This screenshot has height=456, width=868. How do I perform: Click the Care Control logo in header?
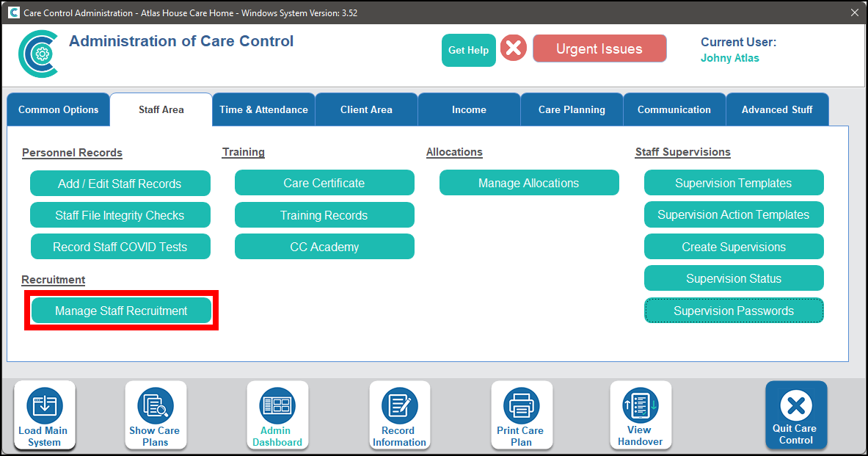click(x=38, y=54)
